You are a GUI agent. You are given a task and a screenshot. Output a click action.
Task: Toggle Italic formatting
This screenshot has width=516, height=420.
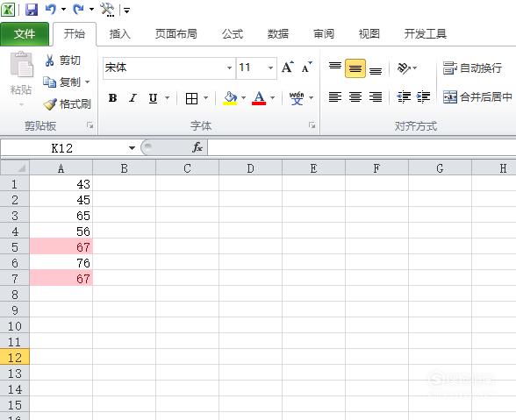(133, 98)
